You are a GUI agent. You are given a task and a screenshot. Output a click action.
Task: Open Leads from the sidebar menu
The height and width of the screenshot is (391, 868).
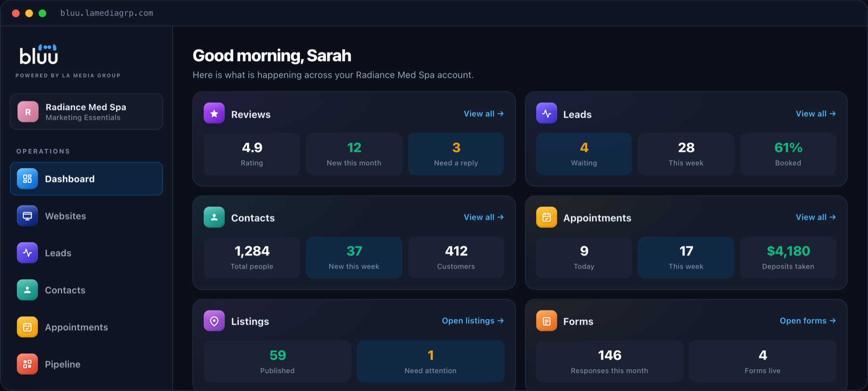[x=86, y=253]
